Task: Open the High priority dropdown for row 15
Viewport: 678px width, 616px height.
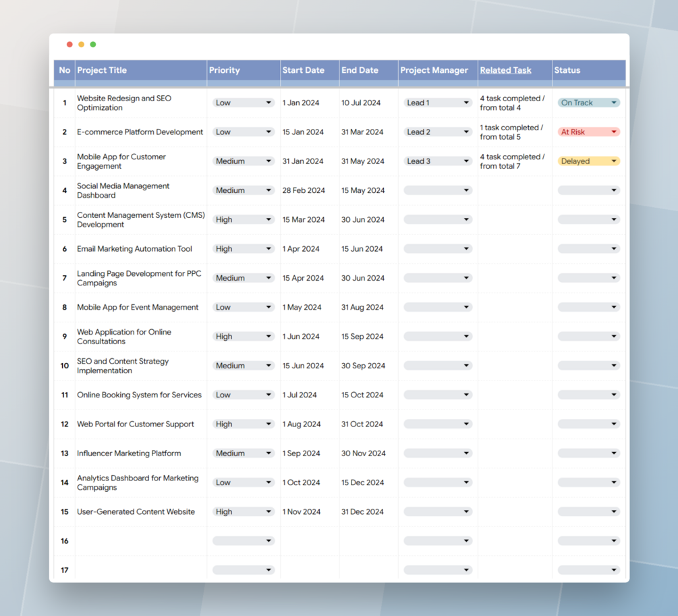Action: pyautogui.click(x=244, y=511)
